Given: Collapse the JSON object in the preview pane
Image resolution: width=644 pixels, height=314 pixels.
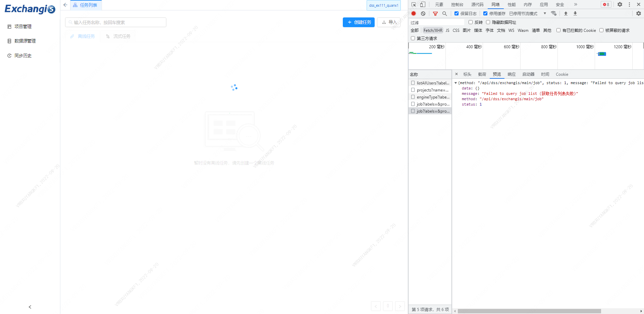Looking at the screenshot, I should [x=455, y=83].
